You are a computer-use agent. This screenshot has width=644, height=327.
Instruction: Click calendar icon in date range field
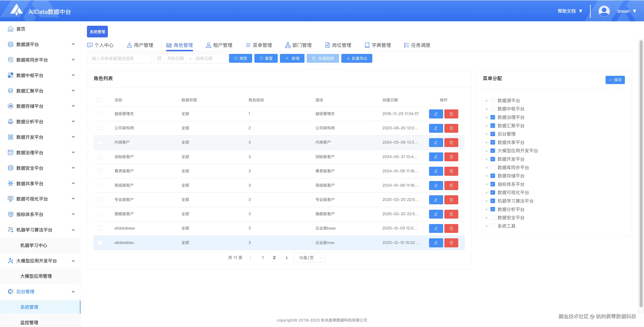[x=159, y=59]
